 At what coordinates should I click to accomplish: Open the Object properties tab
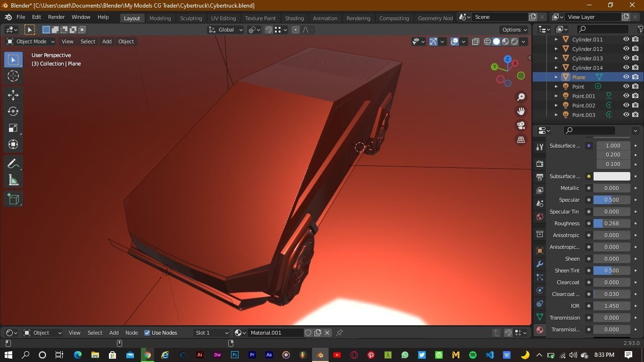pos(540,250)
